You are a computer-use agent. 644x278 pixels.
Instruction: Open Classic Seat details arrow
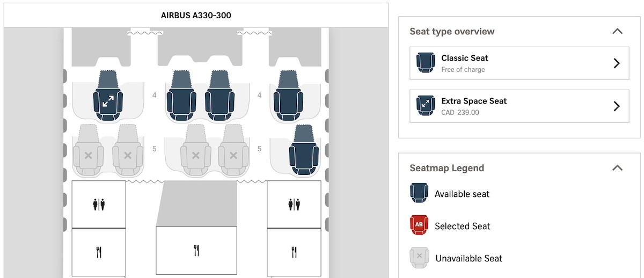617,63
